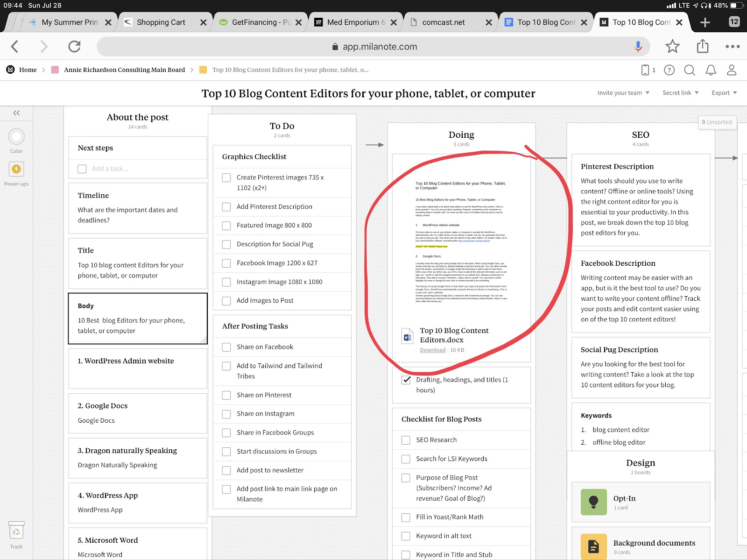Tap the microphone voice search icon

coord(638,46)
